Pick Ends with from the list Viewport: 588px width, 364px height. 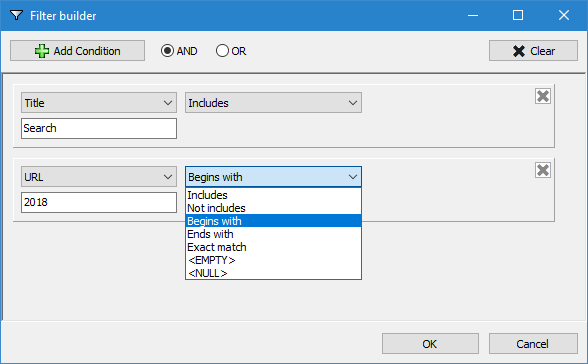(273, 234)
